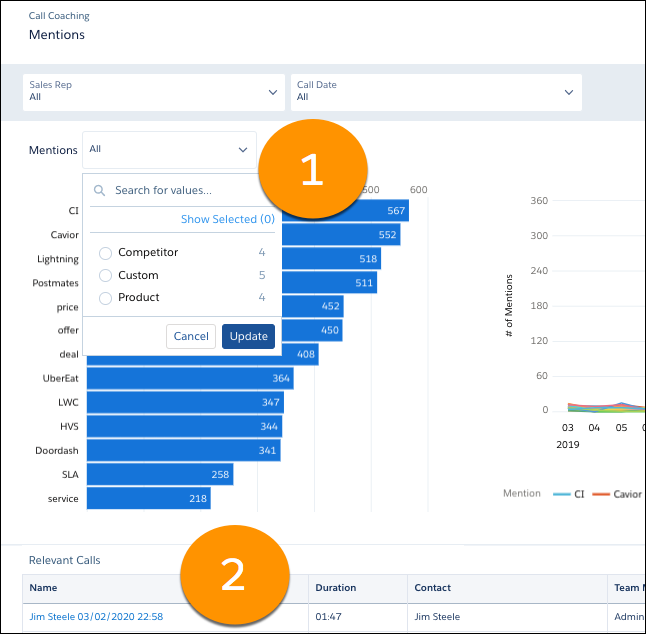Click the Lightning bar showing 518

332,258
